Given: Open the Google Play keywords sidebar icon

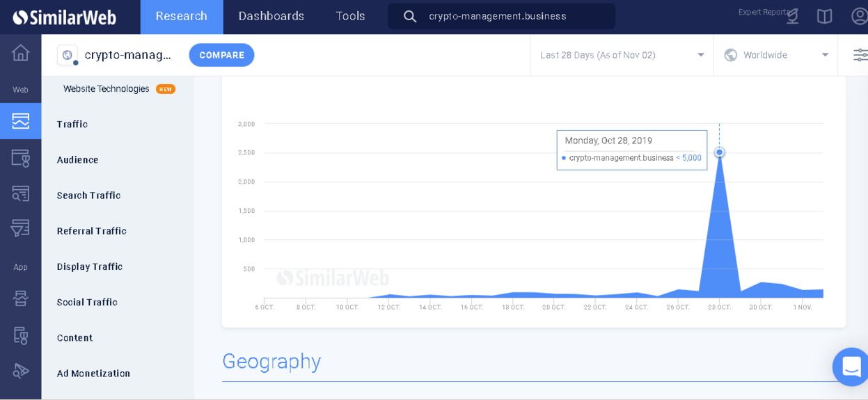Looking at the screenshot, I should point(20,371).
